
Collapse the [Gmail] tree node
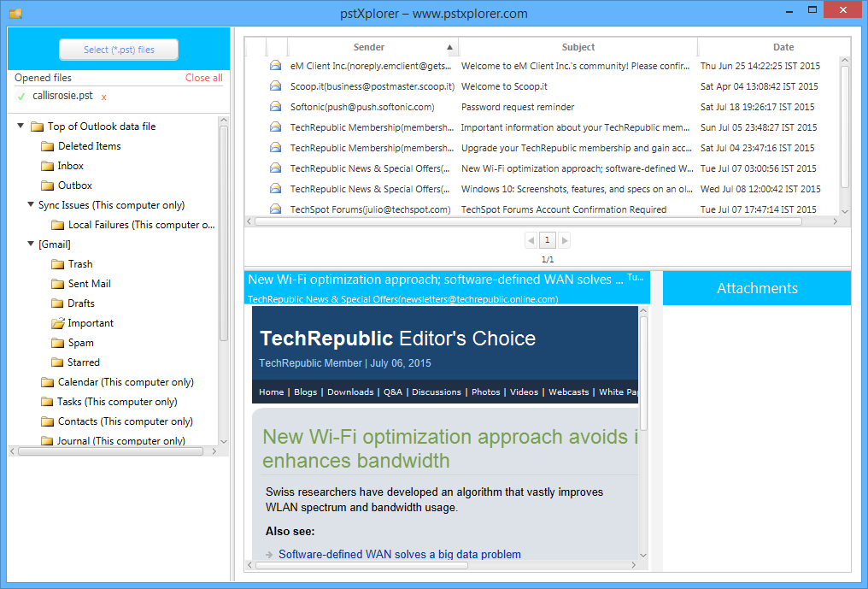tap(31, 244)
